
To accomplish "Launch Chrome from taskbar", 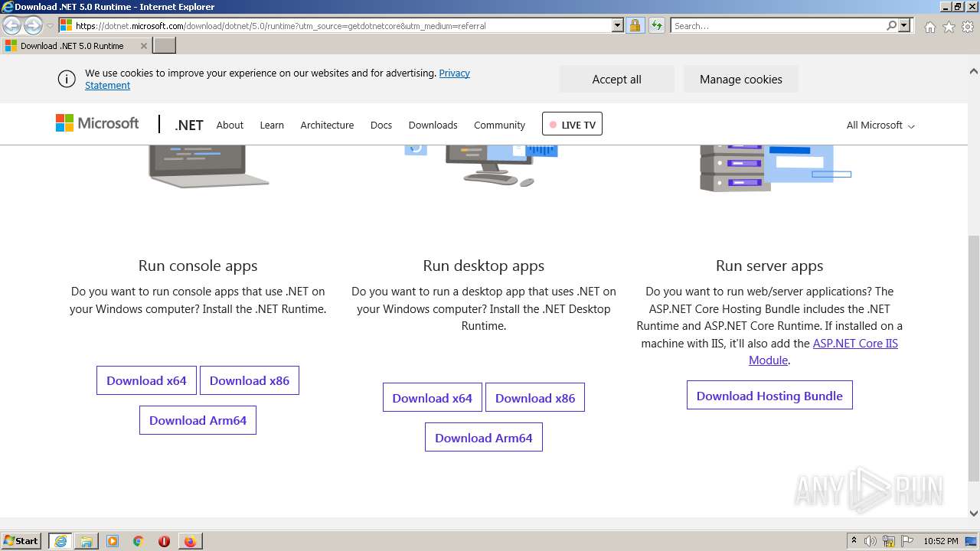I will coord(139,541).
